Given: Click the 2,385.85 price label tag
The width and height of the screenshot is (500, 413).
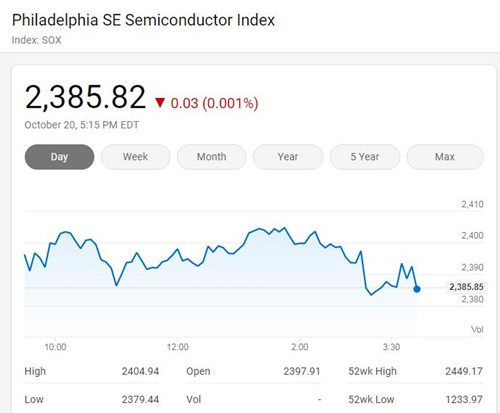Looking at the screenshot, I should (466, 287).
